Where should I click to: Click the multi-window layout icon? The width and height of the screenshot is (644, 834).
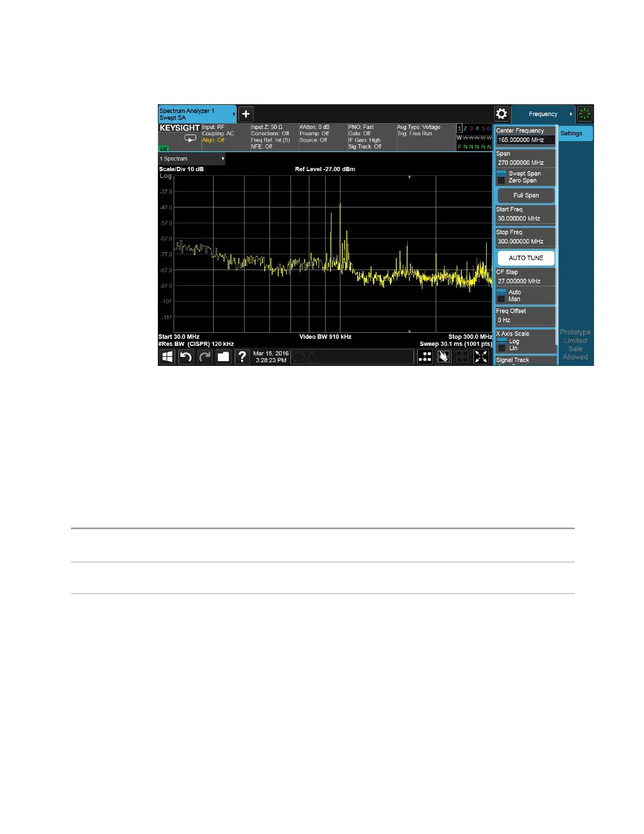[x=462, y=356]
